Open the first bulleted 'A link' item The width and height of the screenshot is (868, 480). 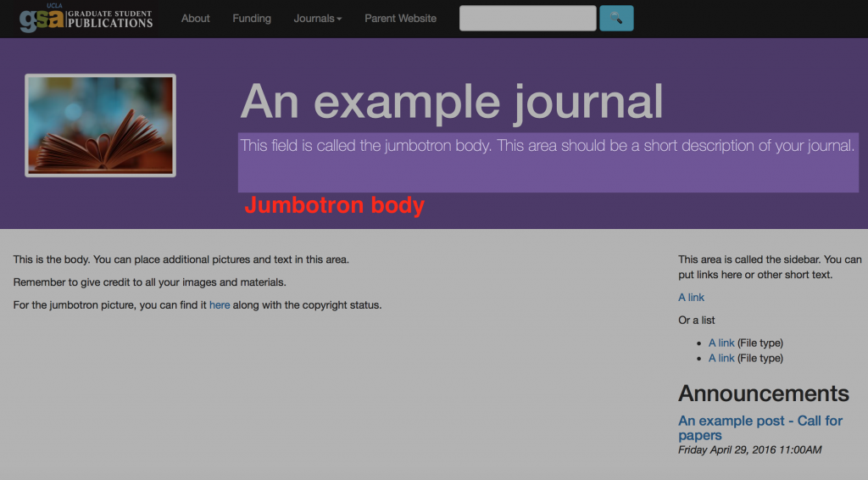click(721, 343)
